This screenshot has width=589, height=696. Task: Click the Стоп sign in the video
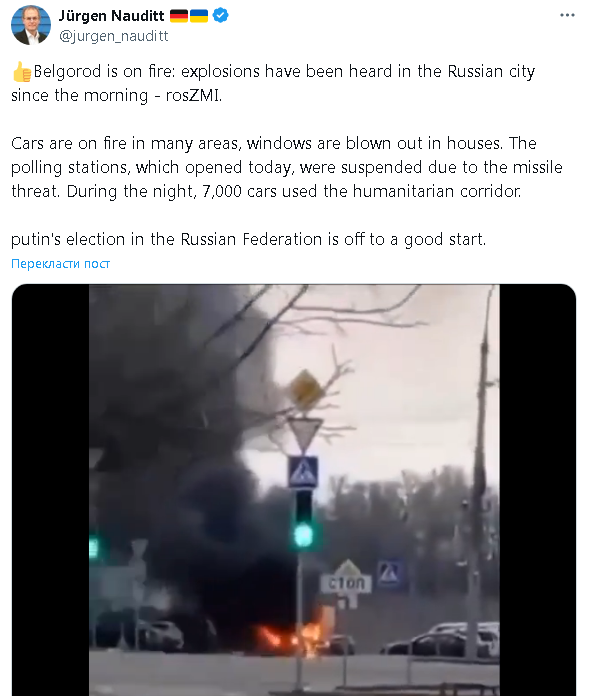(346, 583)
